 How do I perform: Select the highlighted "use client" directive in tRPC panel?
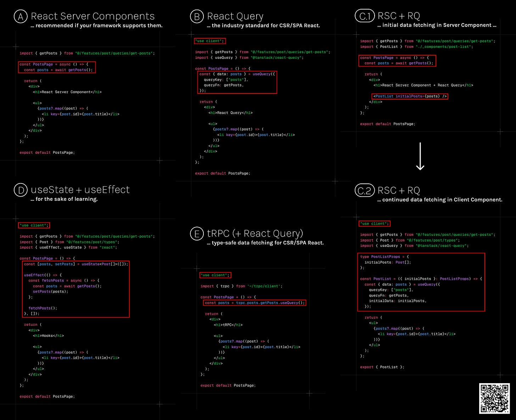215,275
